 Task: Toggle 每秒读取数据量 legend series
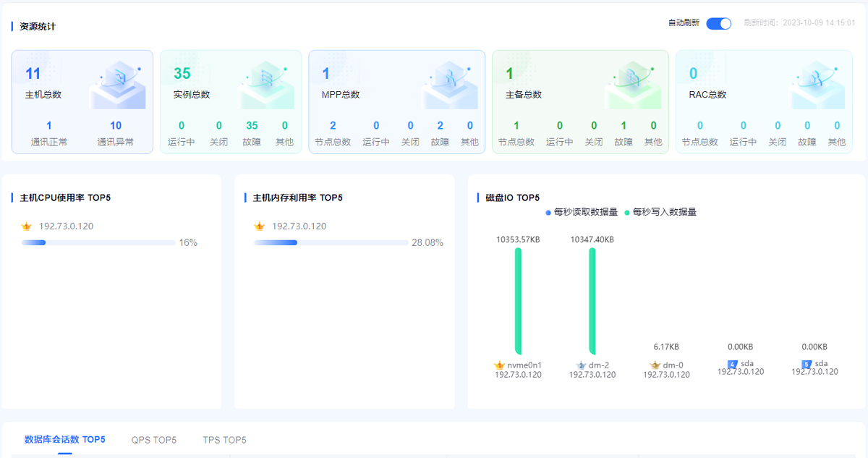pos(582,212)
